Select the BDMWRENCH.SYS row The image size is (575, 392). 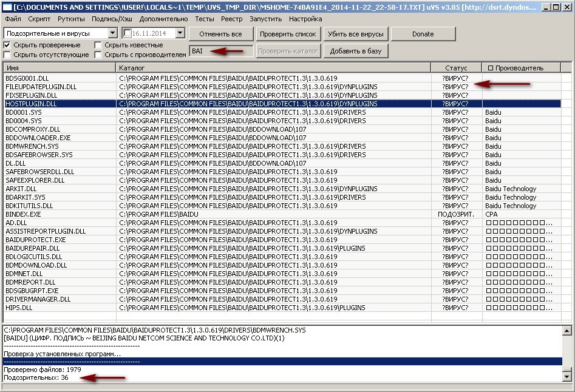(282, 146)
